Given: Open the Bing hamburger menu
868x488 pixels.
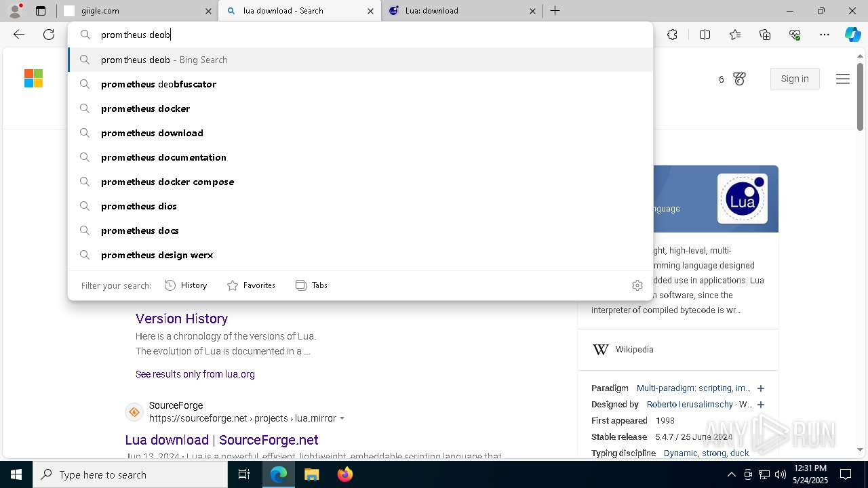Looking at the screenshot, I should [x=843, y=79].
